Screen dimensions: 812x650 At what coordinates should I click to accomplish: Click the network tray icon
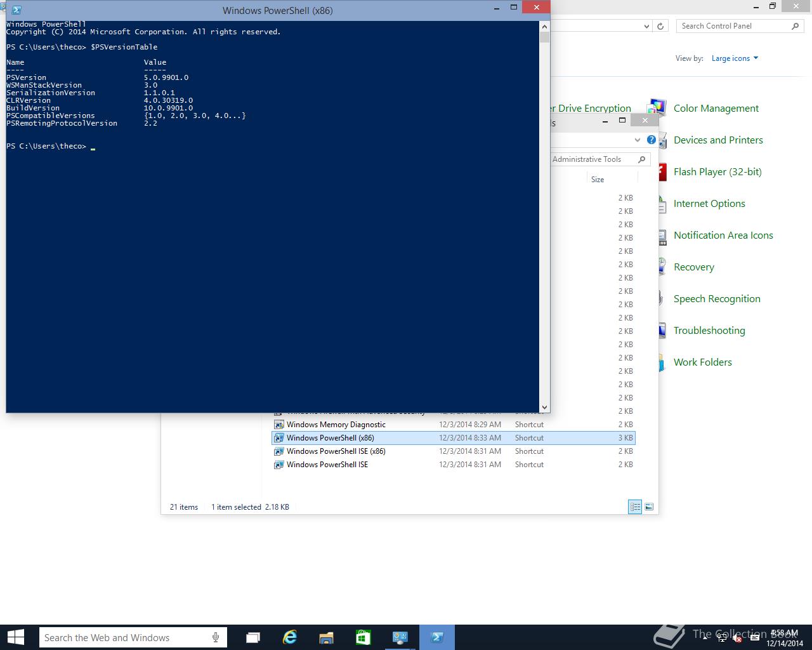(722, 639)
